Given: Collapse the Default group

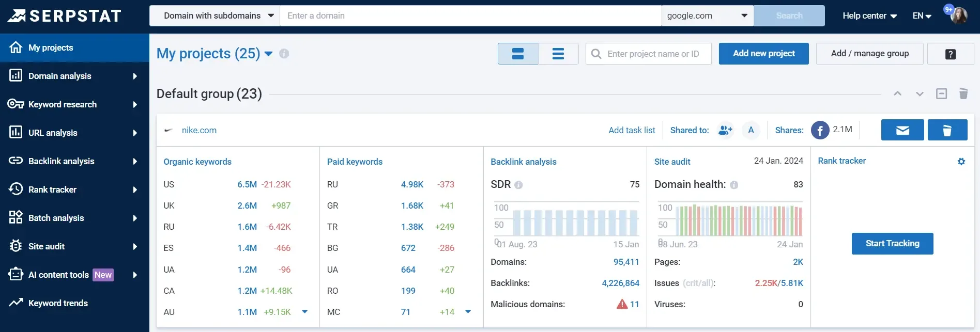Looking at the screenshot, I should (x=942, y=93).
